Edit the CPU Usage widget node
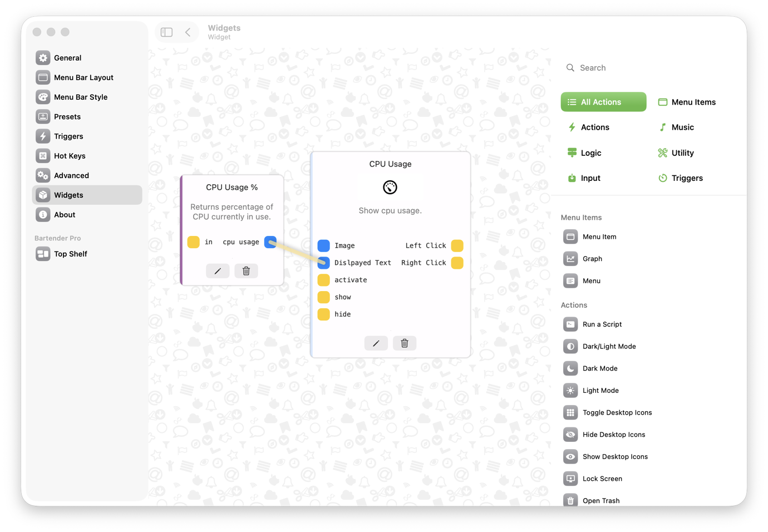Viewport: 768px width, 532px height. (376, 343)
